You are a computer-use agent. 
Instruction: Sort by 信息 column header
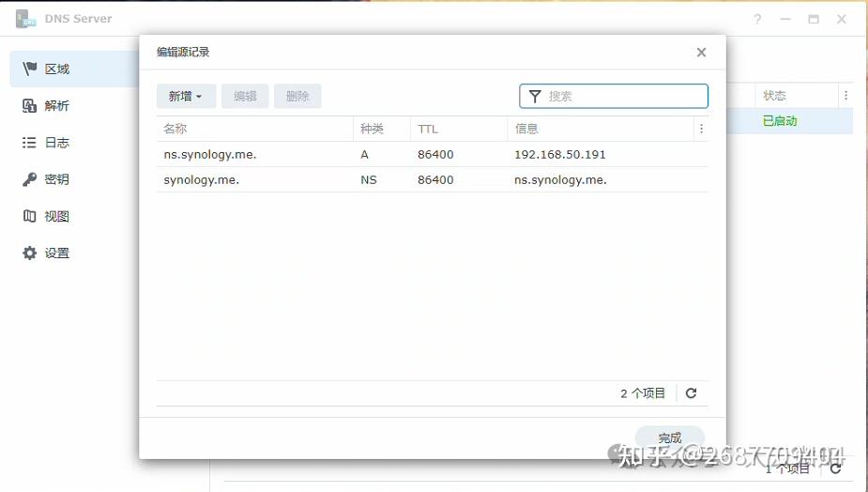(601, 129)
